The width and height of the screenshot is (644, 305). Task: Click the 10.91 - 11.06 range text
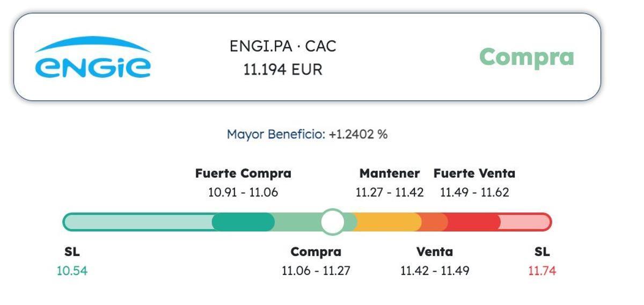click(x=243, y=192)
